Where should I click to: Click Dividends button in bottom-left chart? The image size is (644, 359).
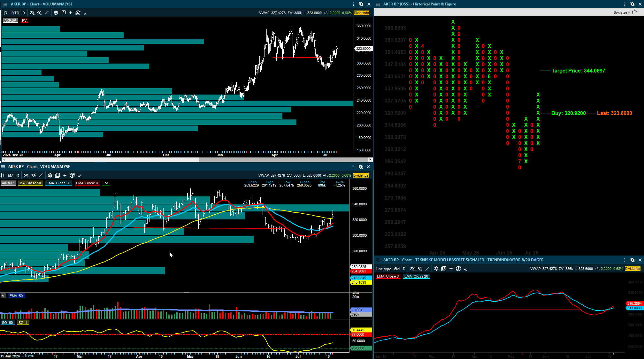coord(361,175)
